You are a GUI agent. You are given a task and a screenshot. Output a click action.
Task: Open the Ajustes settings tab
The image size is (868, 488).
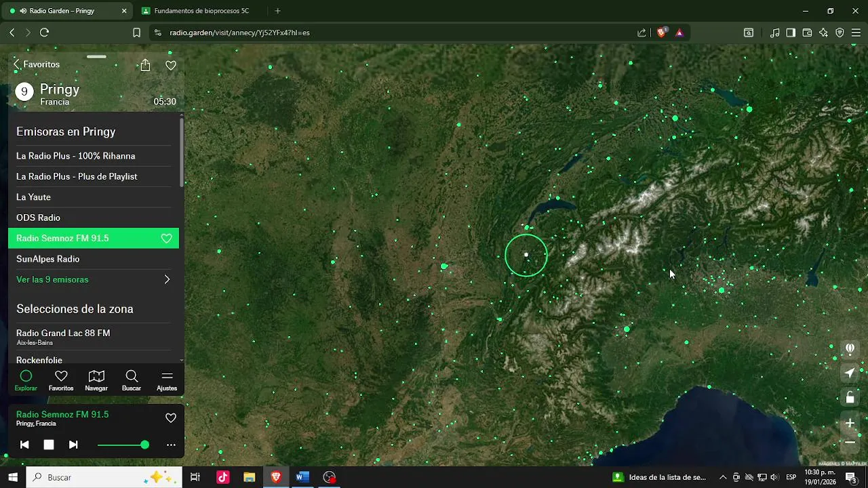pos(167,381)
